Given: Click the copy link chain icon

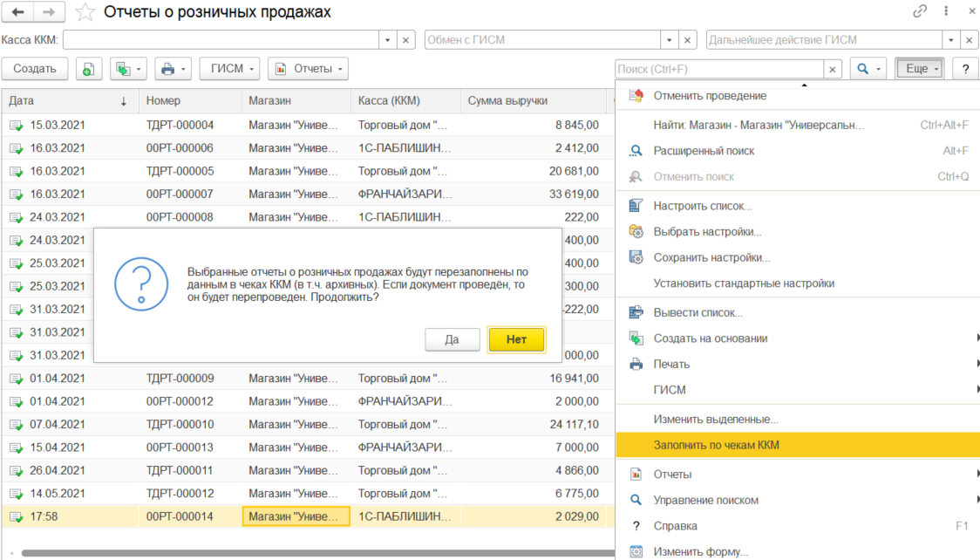Looking at the screenshot, I should (x=920, y=11).
